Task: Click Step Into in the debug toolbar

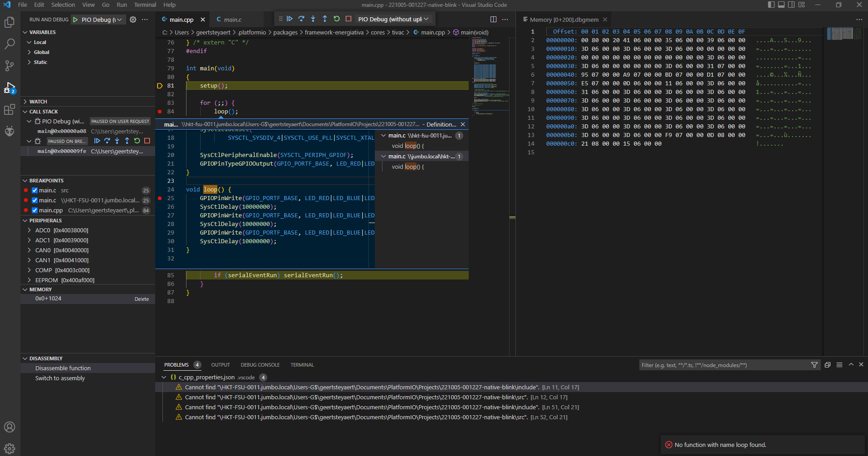Action: (313, 19)
